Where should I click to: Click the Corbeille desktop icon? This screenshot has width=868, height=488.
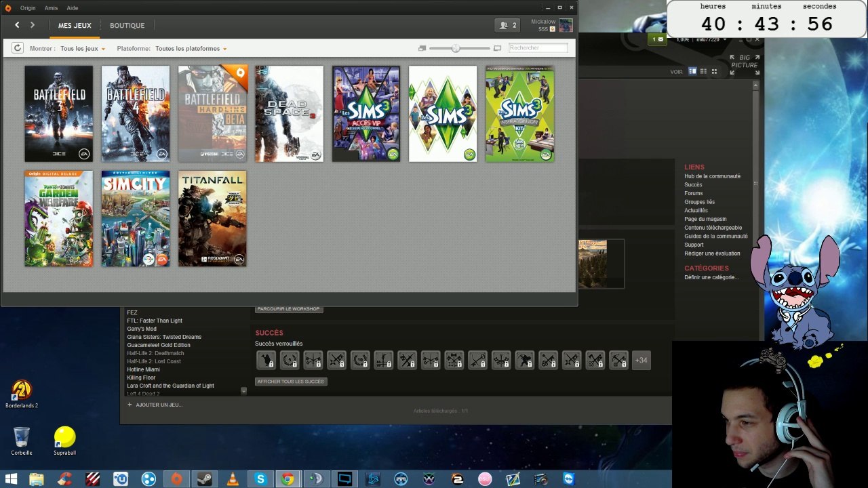tap(22, 441)
